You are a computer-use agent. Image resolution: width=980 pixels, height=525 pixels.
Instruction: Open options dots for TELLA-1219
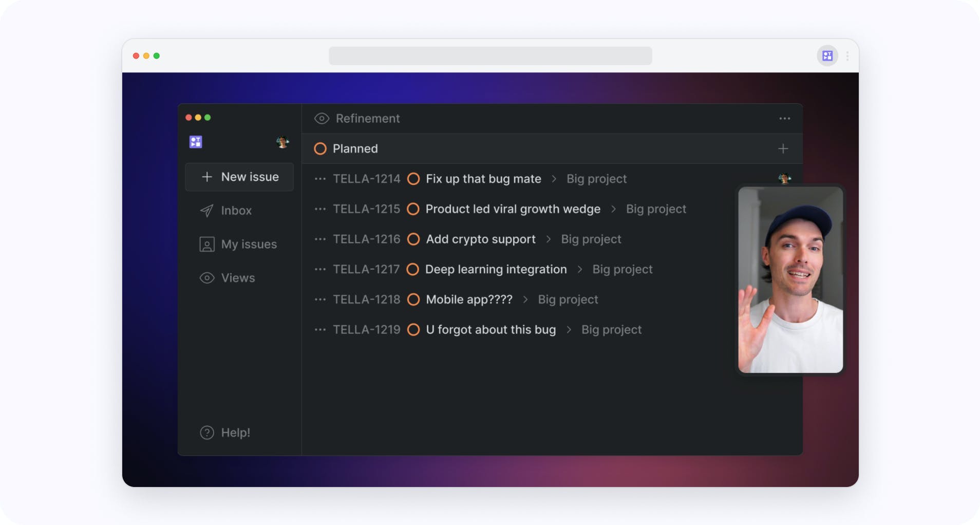[x=320, y=330]
